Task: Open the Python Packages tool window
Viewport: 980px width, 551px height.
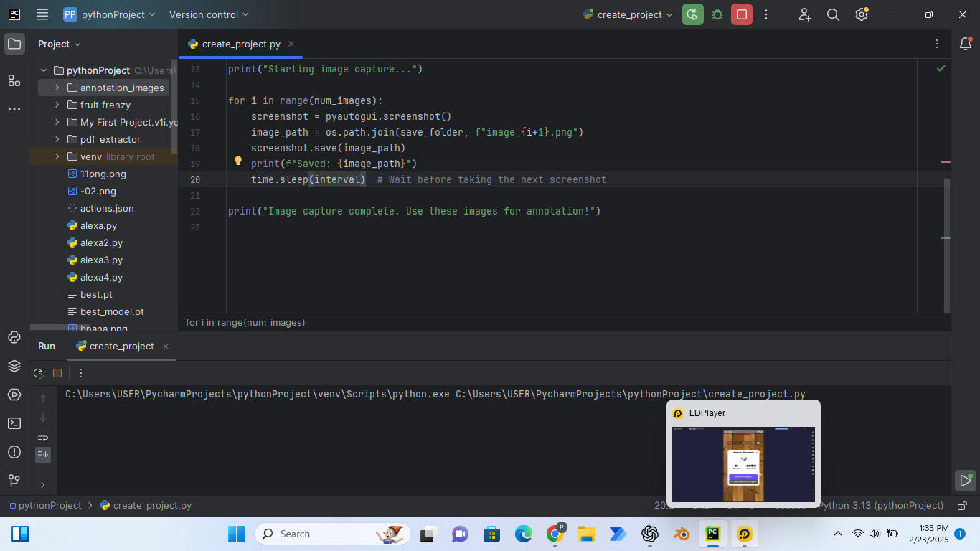Action: (14, 366)
